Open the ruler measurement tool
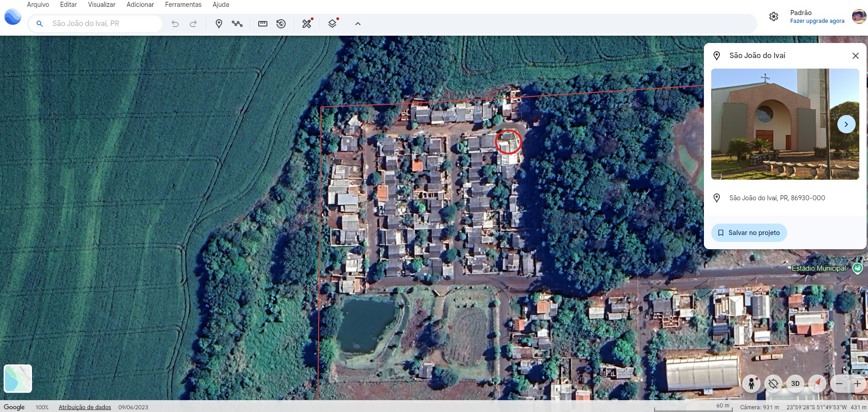 pos(262,24)
